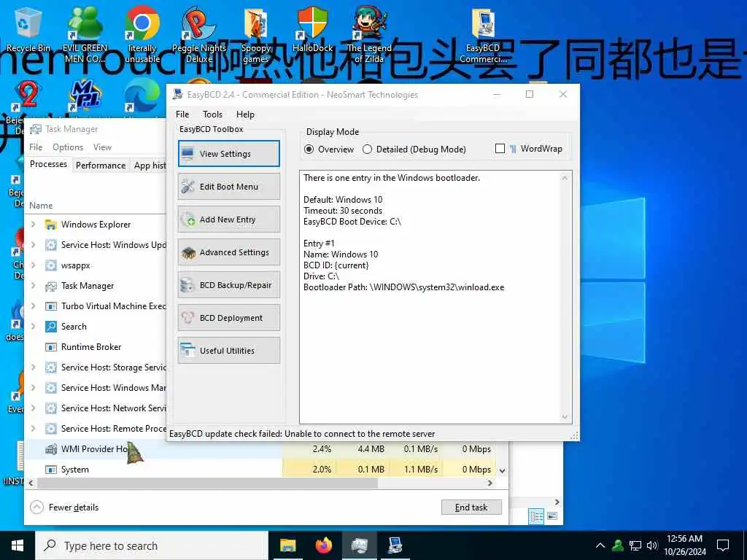Screen dimensions: 747x560
Task: Click the Windows Explorer process icon
Action: 50,225
